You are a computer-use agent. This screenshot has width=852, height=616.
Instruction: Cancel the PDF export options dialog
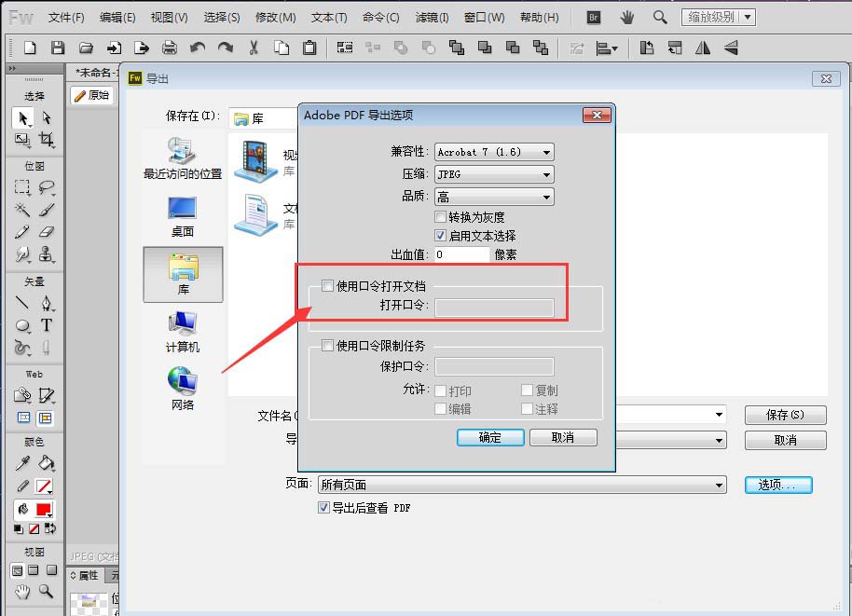click(x=563, y=437)
